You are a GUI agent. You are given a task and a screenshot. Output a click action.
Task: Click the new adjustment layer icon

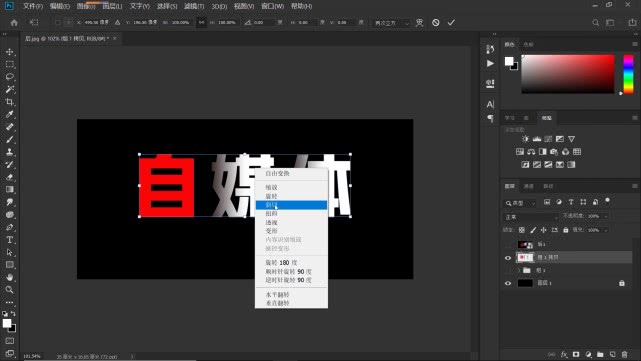pos(588,354)
